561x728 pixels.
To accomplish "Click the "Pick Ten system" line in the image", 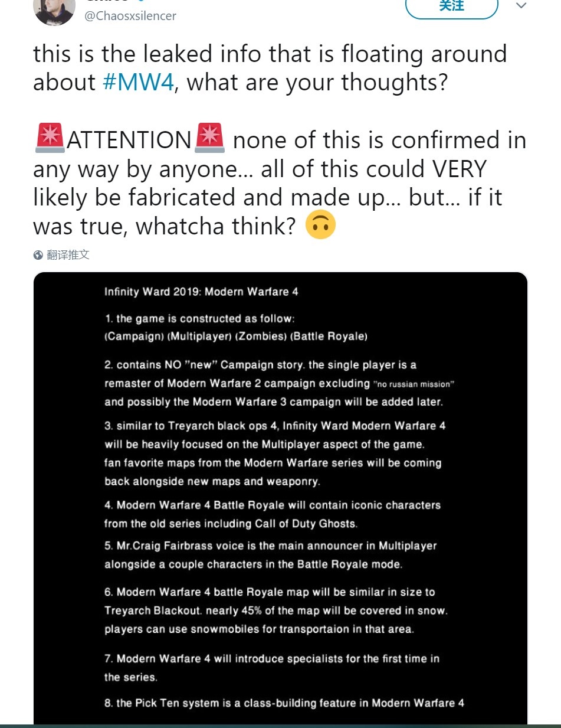I will pyautogui.click(x=284, y=703).
